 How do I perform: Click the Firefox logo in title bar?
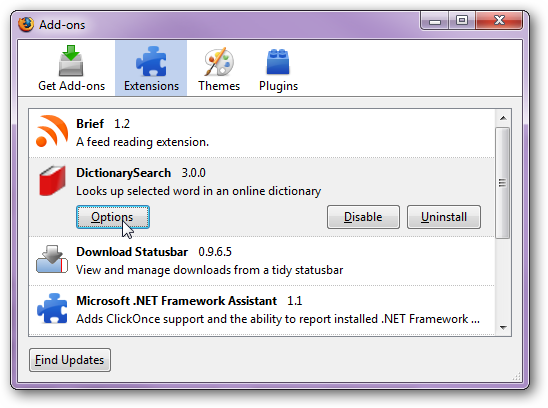(x=26, y=24)
